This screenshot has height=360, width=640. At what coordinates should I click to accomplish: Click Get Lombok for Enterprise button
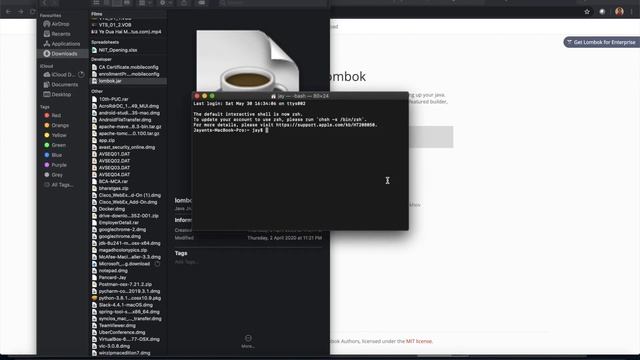click(601, 42)
